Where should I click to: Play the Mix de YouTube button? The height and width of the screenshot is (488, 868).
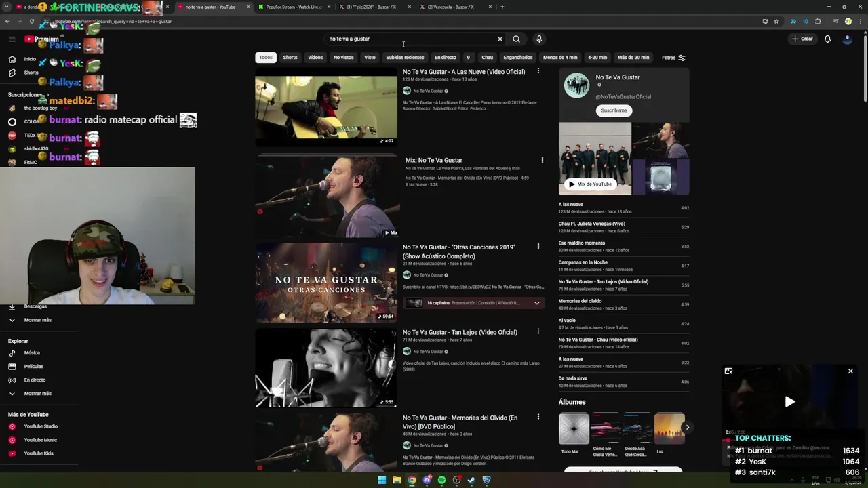point(589,184)
